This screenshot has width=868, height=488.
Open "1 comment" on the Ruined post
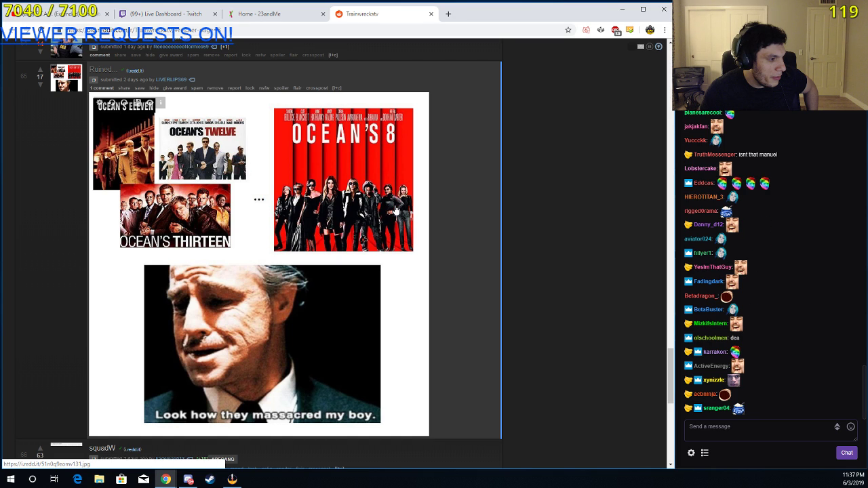pyautogui.click(x=102, y=88)
